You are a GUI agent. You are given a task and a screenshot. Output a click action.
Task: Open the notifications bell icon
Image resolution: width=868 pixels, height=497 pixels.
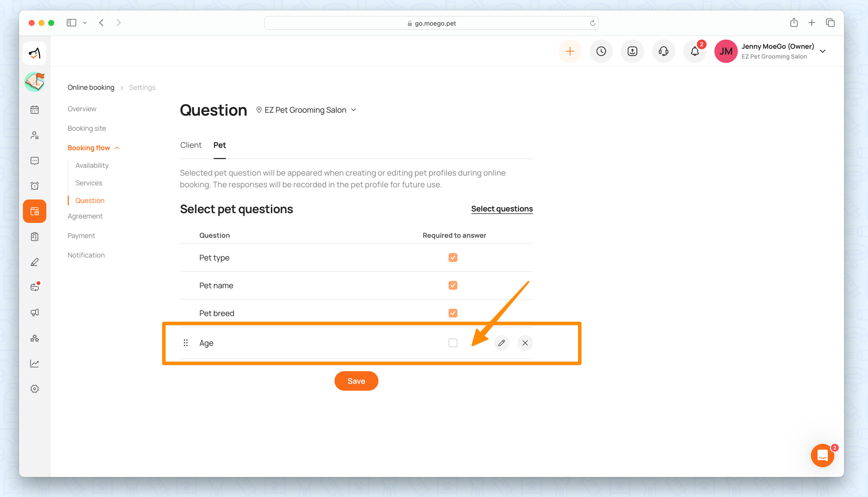point(695,51)
